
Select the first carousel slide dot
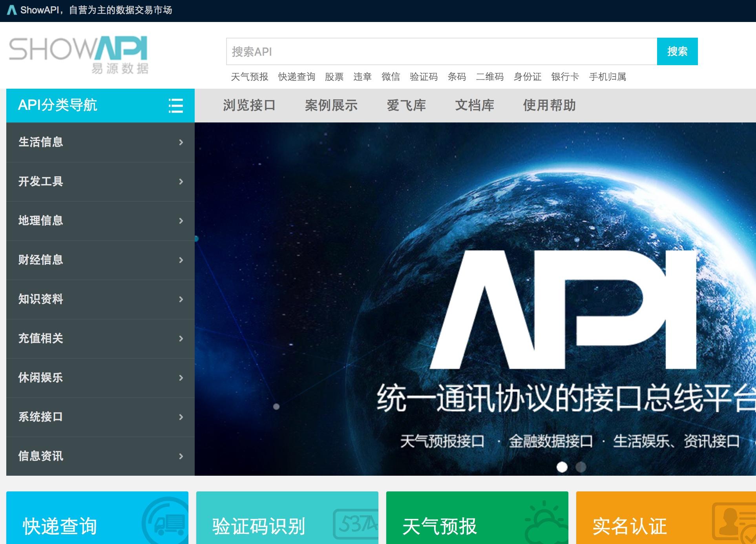562,467
